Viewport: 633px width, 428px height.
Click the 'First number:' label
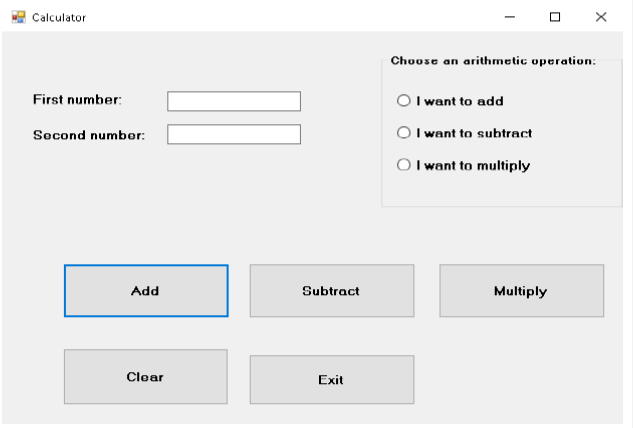point(77,99)
